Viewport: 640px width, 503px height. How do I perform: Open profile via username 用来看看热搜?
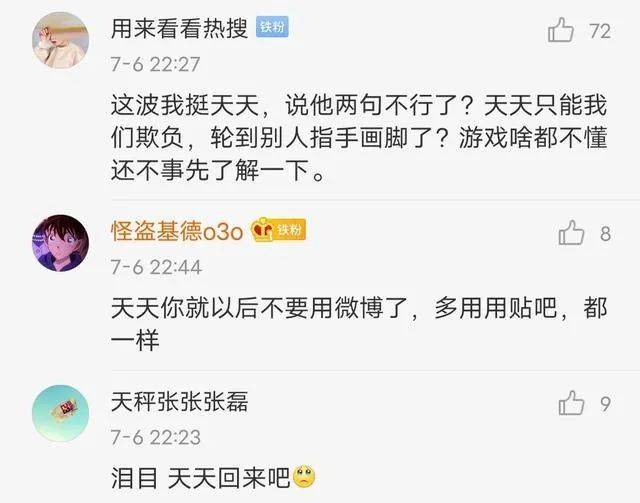point(180,29)
